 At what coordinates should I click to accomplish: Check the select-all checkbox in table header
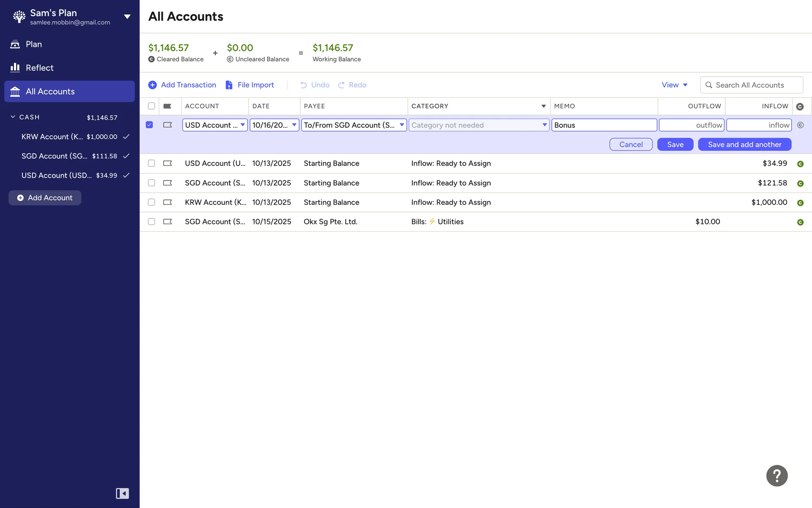click(x=151, y=106)
